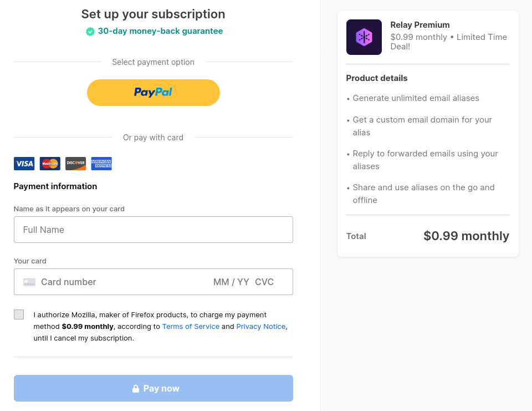The image size is (532, 411).
Task: Click the $0.99 monthly total amount
Action: click(x=466, y=236)
